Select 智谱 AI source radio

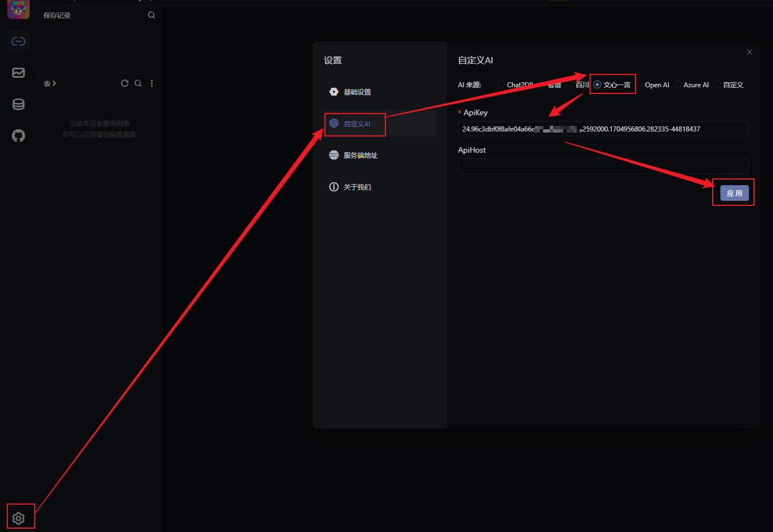coord(543,85)
